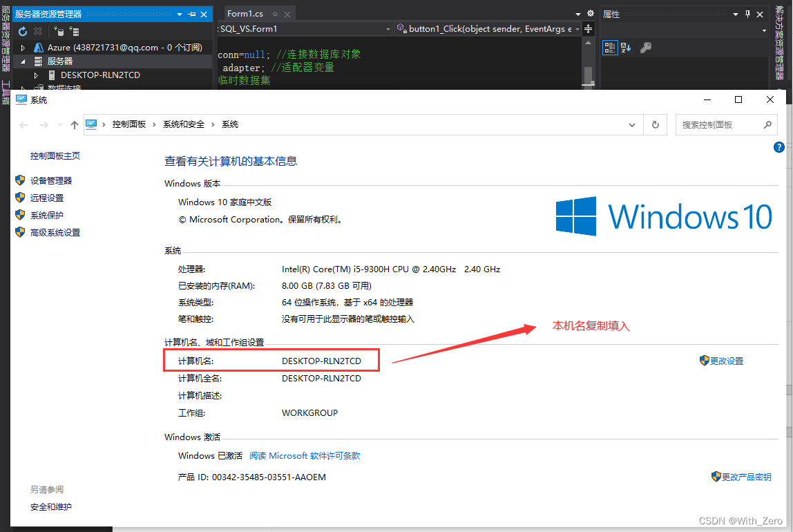
Task: Open 高级系统设置 from the sidebar
Action: click(x=55, y=233)
